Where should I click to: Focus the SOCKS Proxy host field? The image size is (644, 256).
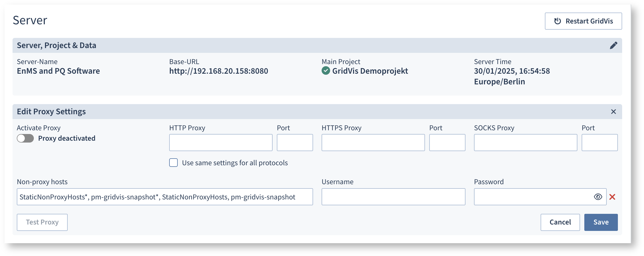(x=525, y=143)
